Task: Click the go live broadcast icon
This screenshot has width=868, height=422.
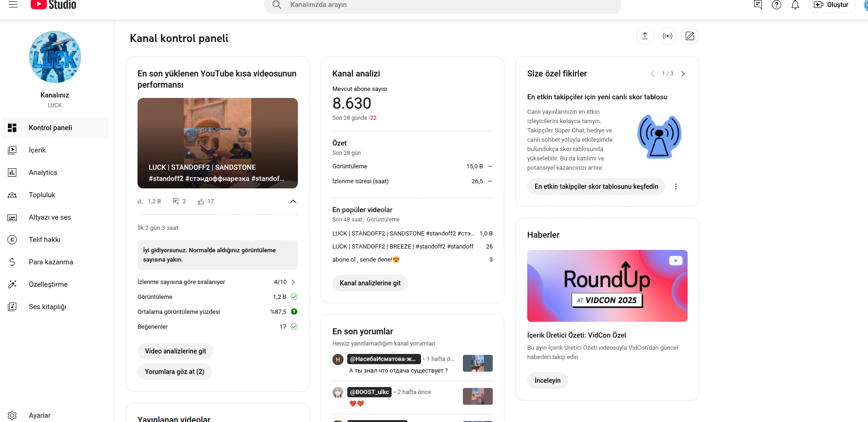Action: coord(668,36)
